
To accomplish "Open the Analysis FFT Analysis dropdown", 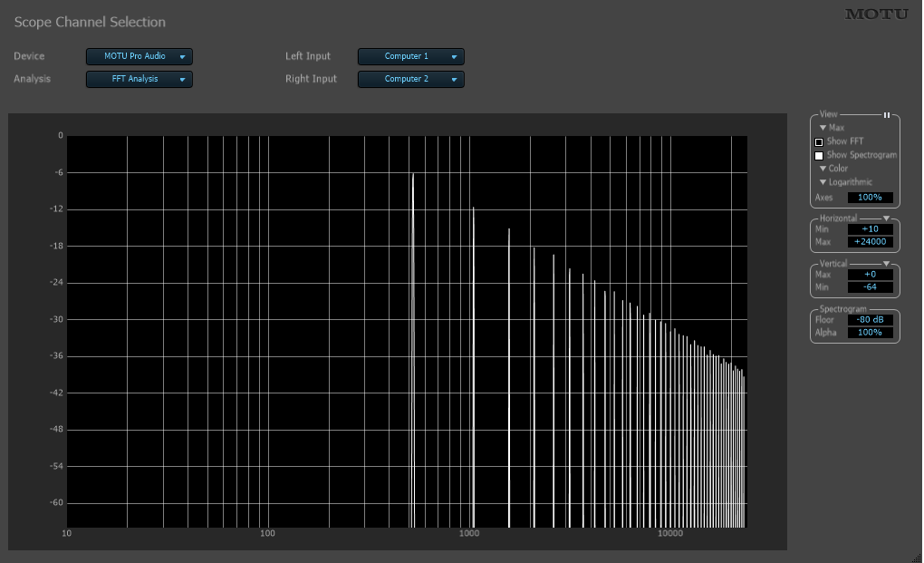I will coord(140,79).
